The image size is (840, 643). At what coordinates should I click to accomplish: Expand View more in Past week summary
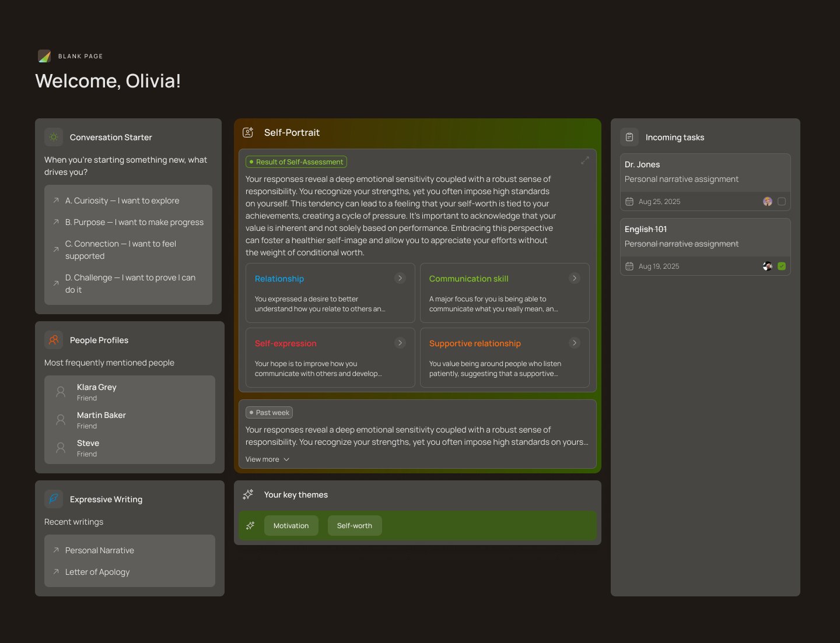tap(267, 459)
